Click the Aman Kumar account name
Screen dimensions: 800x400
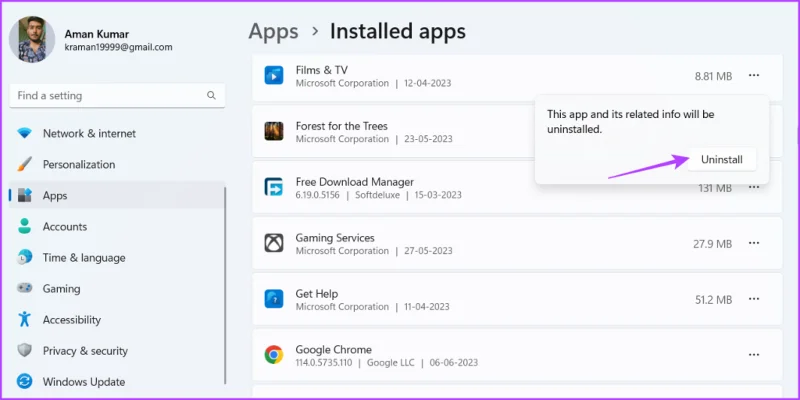point(97,34)
